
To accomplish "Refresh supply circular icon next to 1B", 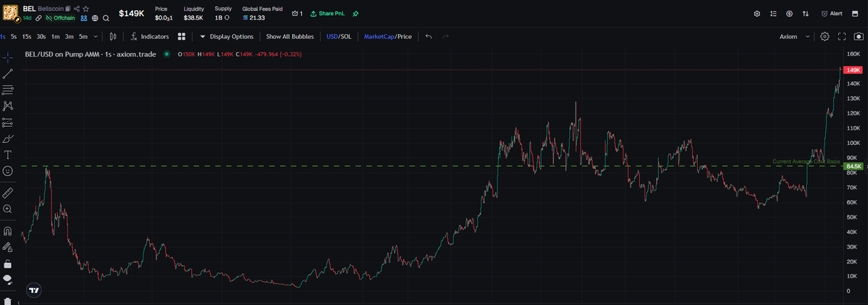I will pos(227,18).
